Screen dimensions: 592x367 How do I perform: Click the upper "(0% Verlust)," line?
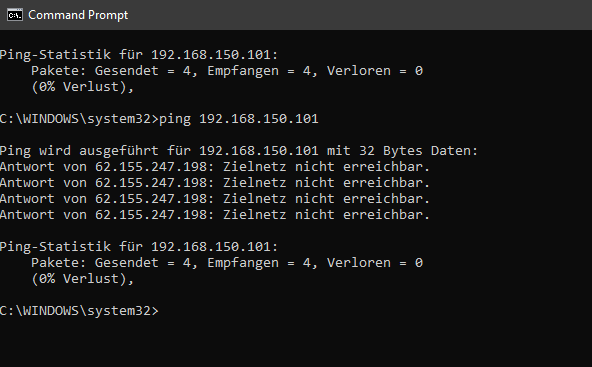tap(83, 87)
